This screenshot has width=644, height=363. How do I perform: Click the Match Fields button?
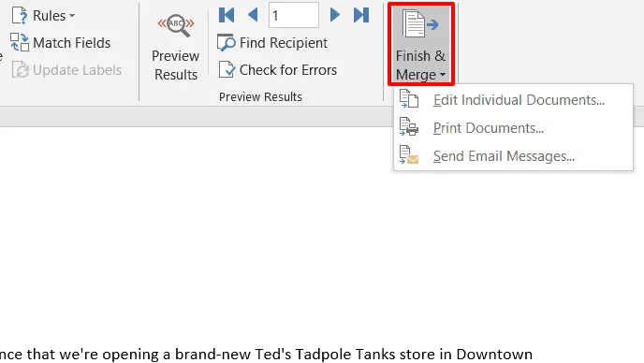pos(60,43)
